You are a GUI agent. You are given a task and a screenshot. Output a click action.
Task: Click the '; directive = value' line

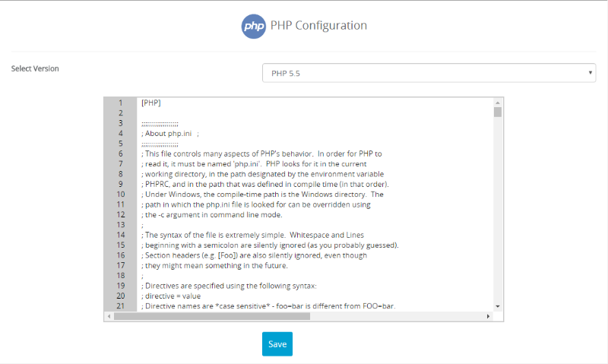tap(170, 296)
